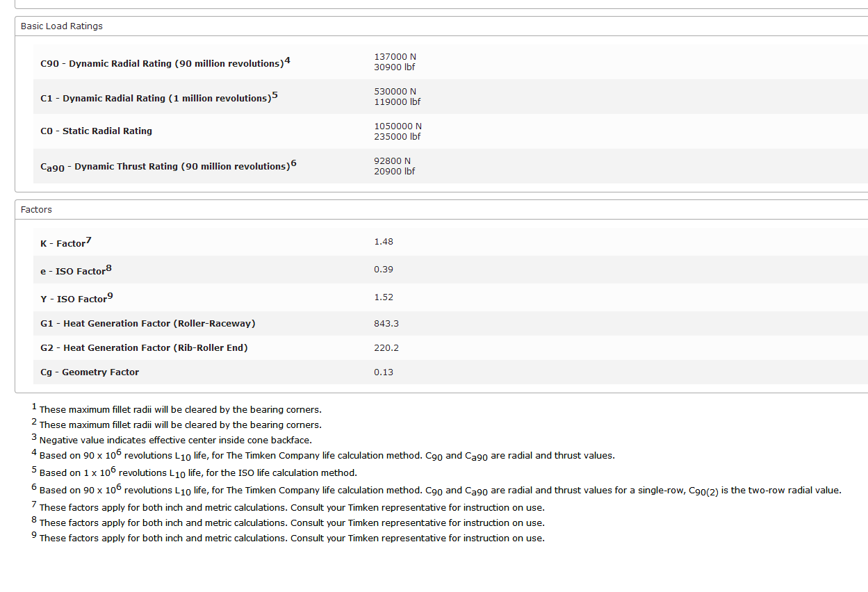
Task: Click the C1 Dynamic Radial Rating label
Action: coord(159,97)
